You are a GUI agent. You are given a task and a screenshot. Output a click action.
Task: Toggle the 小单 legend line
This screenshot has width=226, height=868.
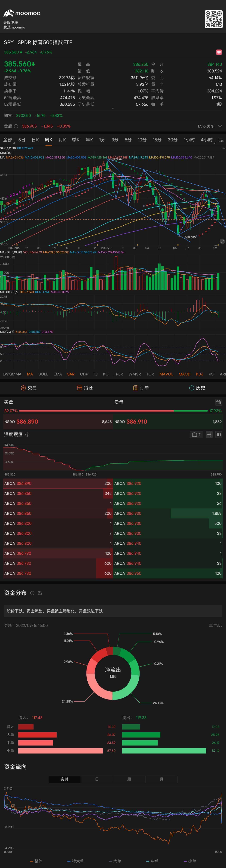[190, 861]
